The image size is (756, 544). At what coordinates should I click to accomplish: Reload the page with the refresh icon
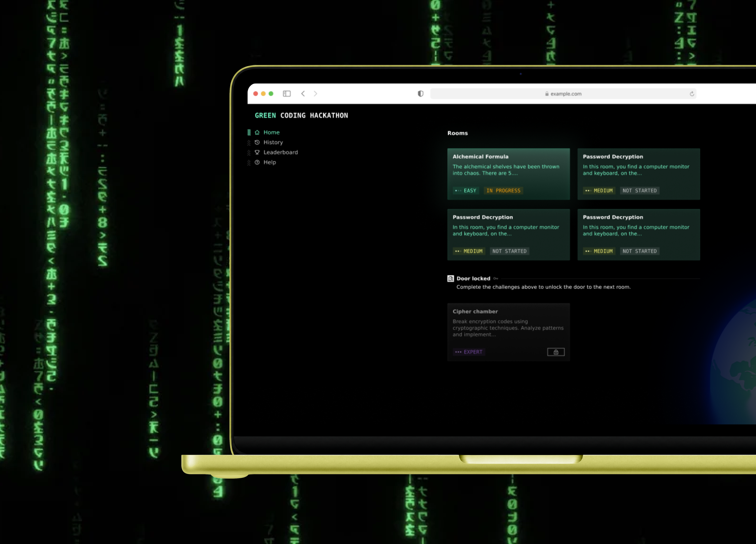click(x=692, y=94)
